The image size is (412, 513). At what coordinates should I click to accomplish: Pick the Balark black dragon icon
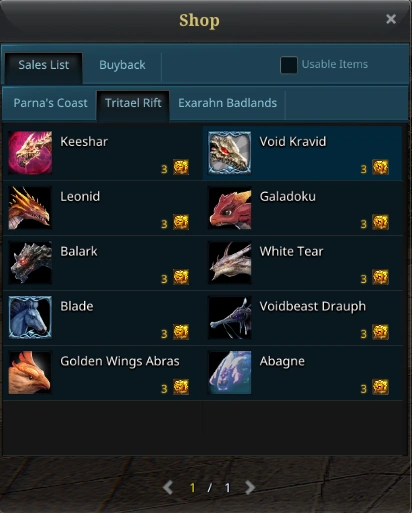30,263
